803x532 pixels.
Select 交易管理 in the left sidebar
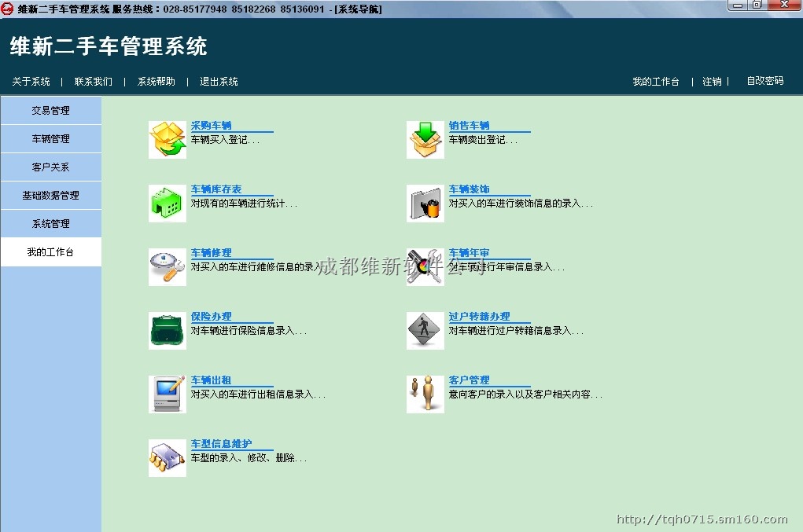point(50,111)
